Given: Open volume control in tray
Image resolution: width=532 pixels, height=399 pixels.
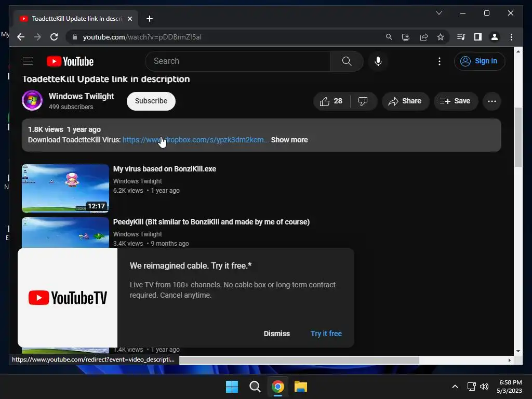Looking at the screenshot, I should [x=484, y=387].
